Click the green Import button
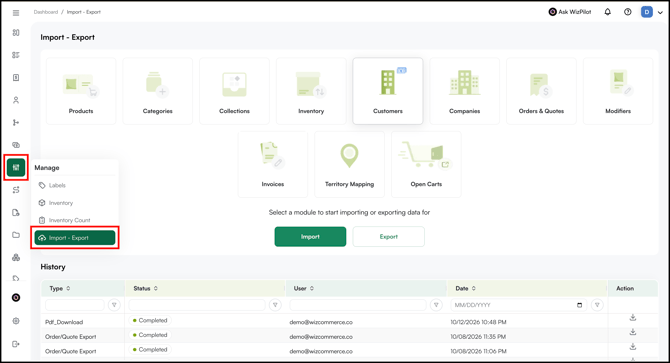 [x=310, y=237]
